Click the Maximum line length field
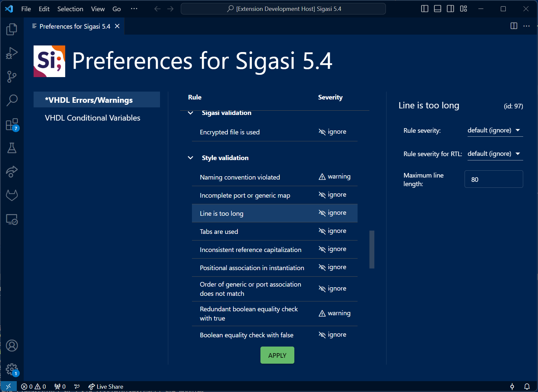Image resolution: width=538 pixels, height=392 pixels. click(494, 179)
